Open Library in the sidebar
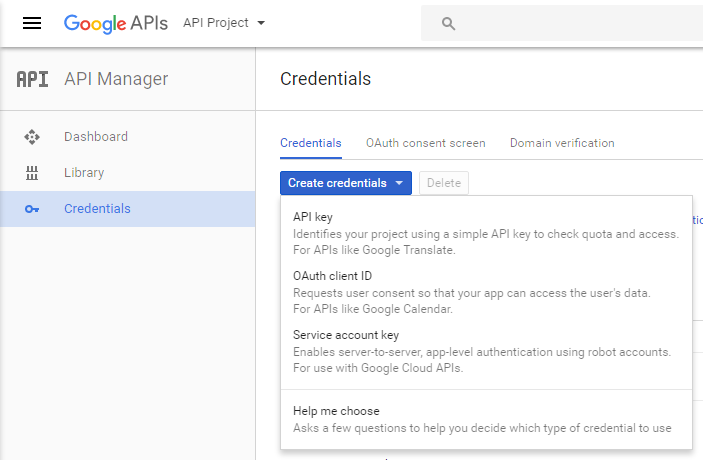Screen dimensions: 703x460 [84, 173]
